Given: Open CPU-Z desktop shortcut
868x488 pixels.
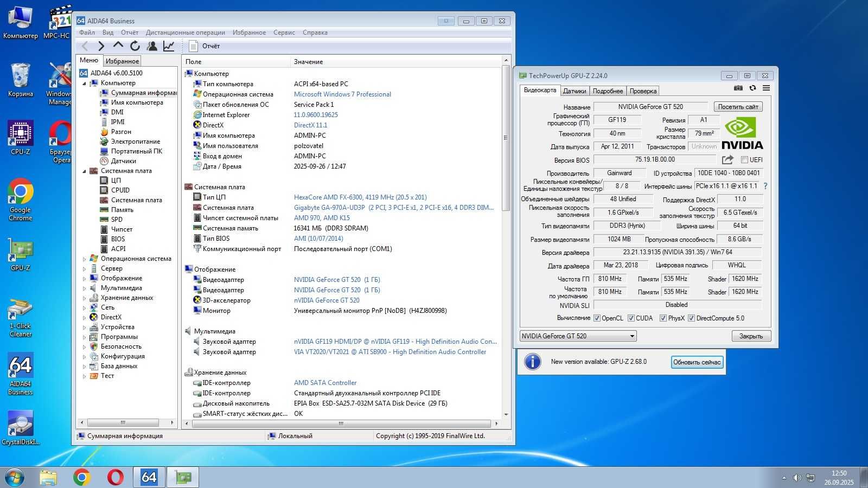Looking at the screenshot, I should 21,138.
